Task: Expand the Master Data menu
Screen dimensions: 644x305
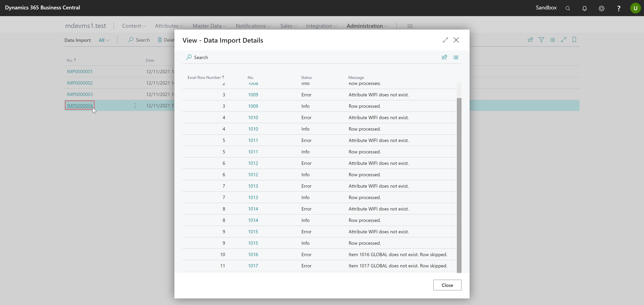Action: tap(209, 26)
